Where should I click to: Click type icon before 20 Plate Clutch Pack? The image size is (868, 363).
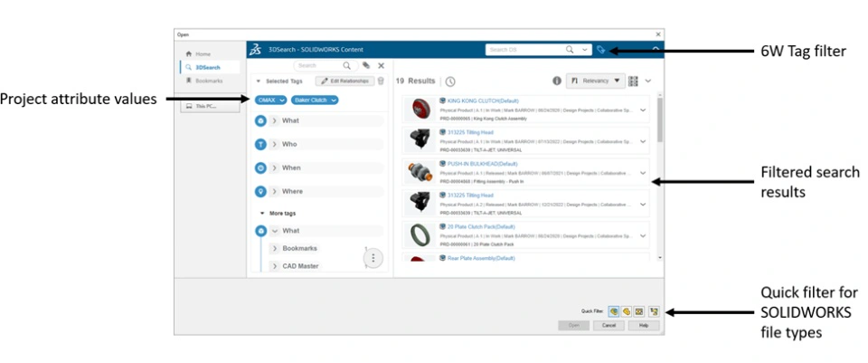442,226
